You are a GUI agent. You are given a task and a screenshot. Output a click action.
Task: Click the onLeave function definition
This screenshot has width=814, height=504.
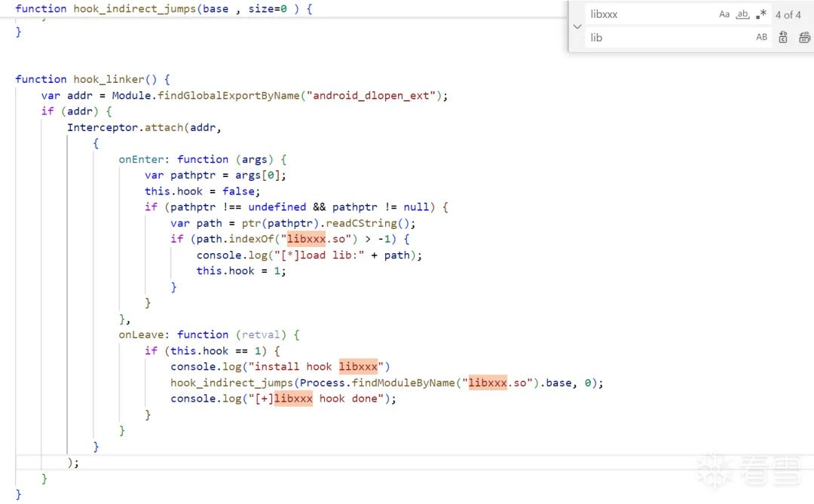209,334
